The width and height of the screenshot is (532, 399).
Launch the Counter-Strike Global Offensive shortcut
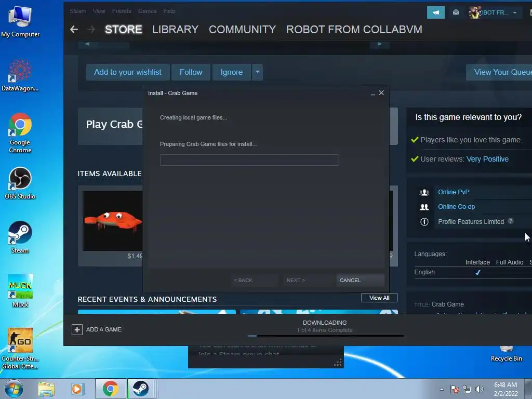(x=20, y=349)
